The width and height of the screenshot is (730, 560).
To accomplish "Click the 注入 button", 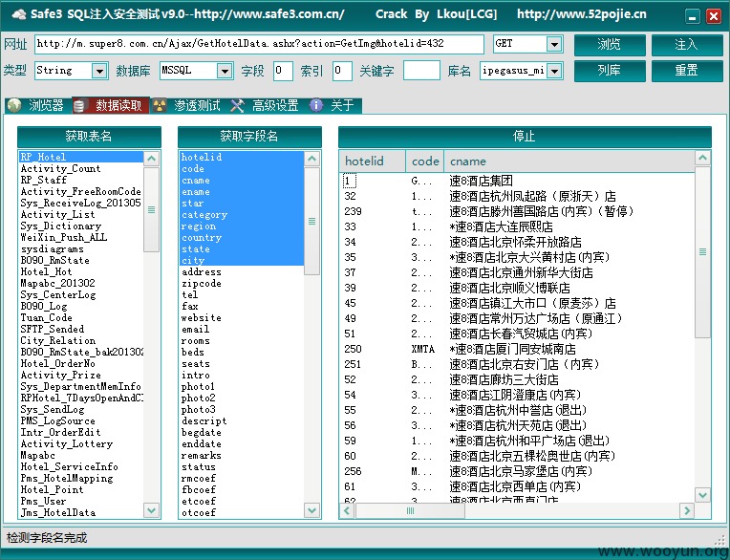I will click(687, 45).
